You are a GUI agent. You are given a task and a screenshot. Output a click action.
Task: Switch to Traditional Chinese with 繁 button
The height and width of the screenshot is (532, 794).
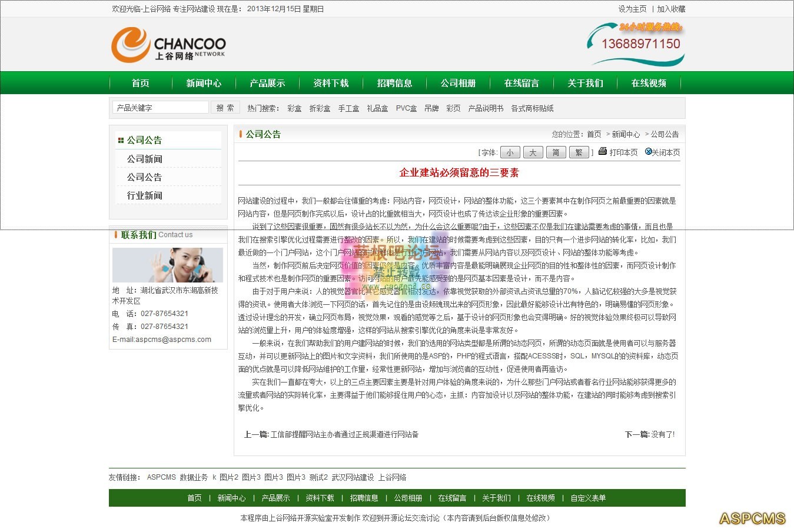[579, 152]
